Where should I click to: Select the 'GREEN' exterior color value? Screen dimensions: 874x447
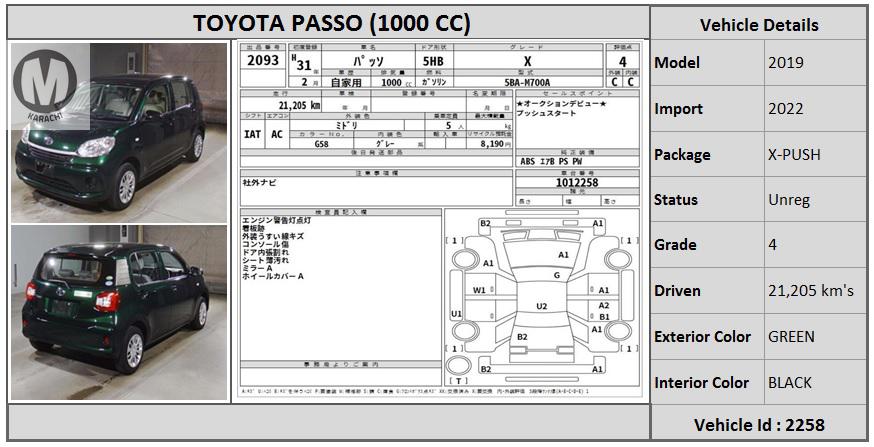tap(791, 337)
